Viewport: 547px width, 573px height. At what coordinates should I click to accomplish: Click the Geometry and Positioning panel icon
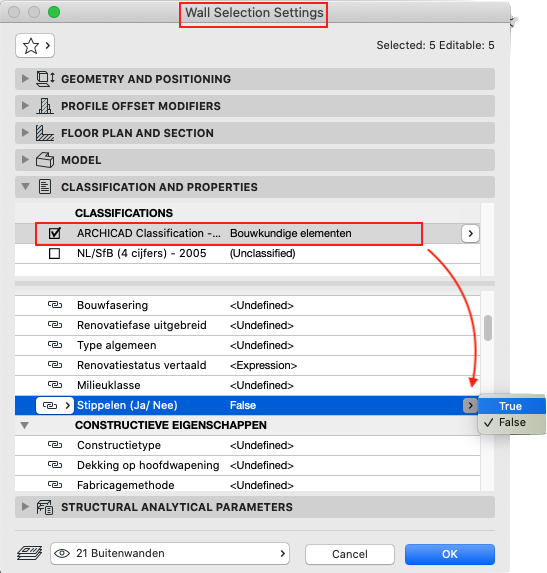(45, 79)
